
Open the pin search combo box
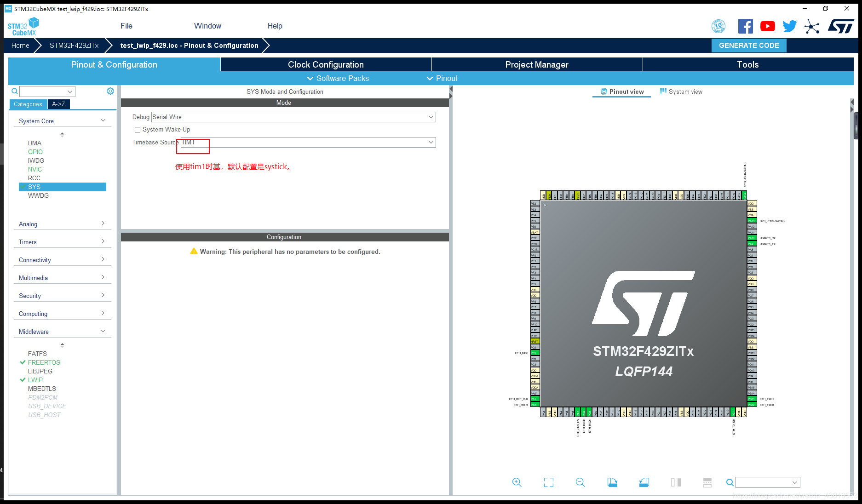pos(768,482)
